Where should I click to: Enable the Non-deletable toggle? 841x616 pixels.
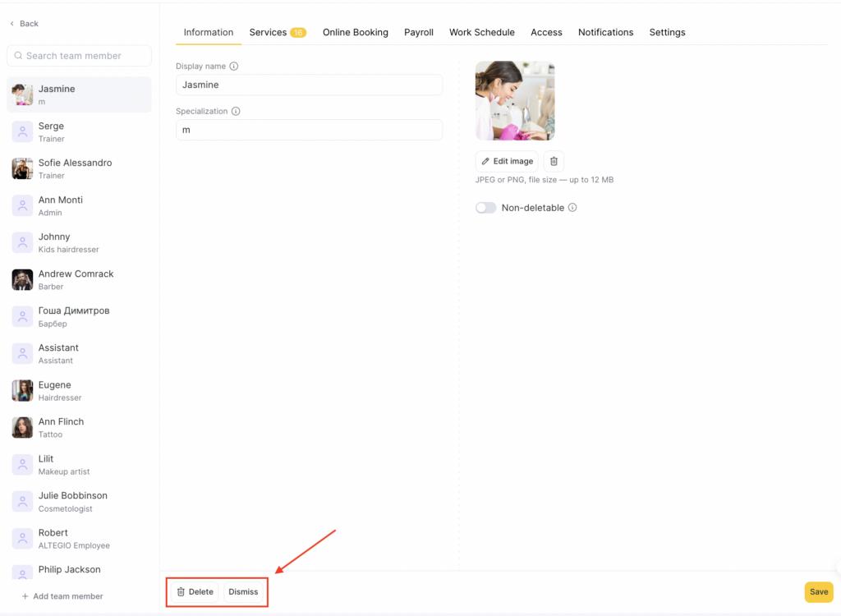point(485,208)
